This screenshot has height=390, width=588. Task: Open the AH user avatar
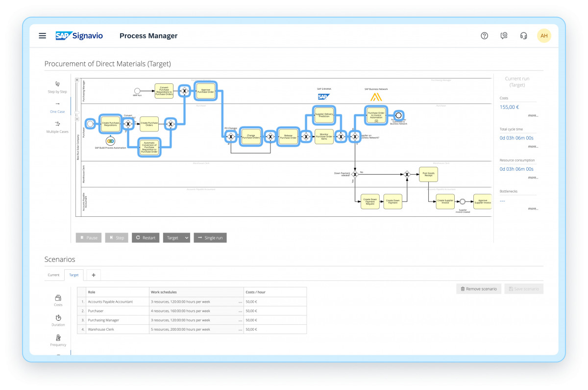click(x=544, y=35)
